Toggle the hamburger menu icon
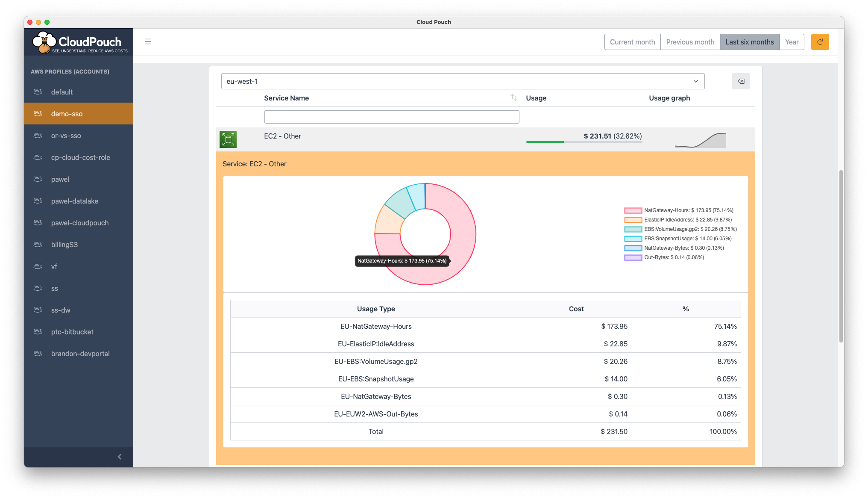868x499 pixels. (x=148, y=42)
